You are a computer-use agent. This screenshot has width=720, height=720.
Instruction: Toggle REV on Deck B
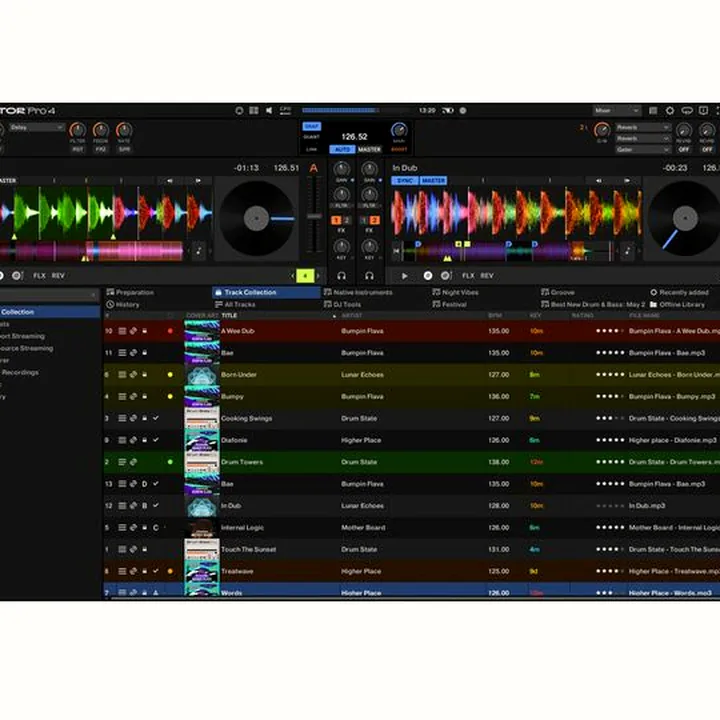[487, 276]
